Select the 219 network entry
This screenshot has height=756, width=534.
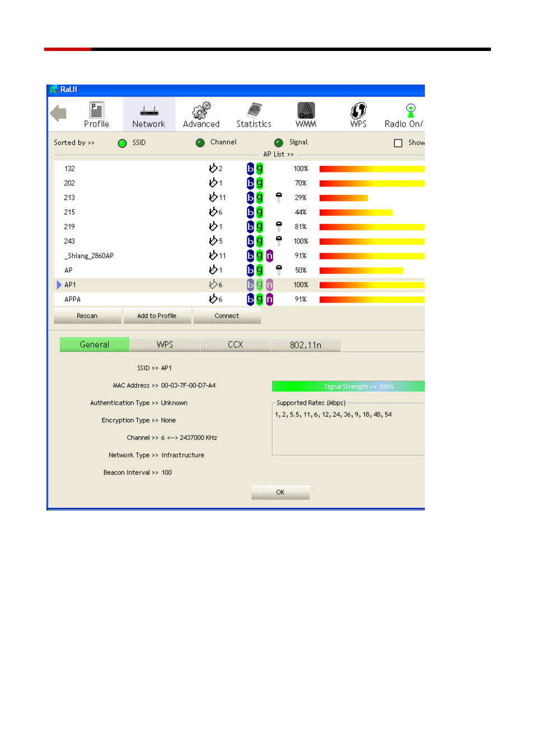pyautogui.click(x=69, y=227)
